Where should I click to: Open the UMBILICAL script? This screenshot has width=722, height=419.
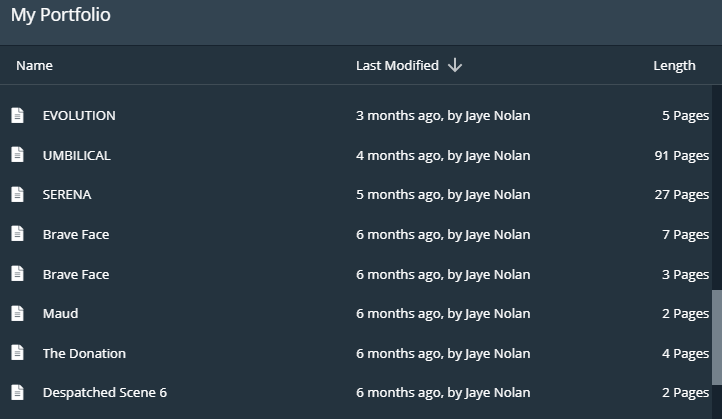pyautogui.click(x=76, y=155)
